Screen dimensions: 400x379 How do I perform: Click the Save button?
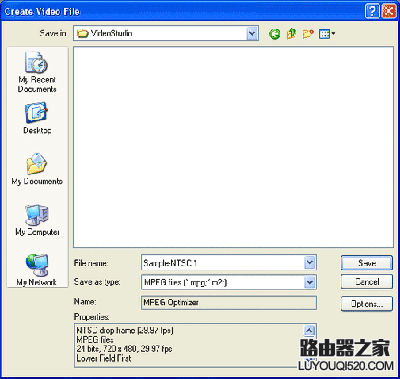click(x=367, y=263)
